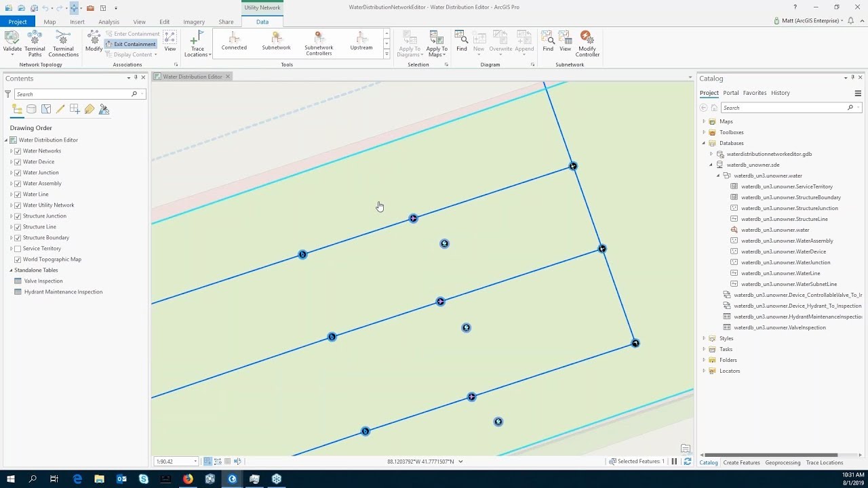Toggle the Water Line layer checkbox
This screenshot has width=868, height=488.
pos(18,195)
